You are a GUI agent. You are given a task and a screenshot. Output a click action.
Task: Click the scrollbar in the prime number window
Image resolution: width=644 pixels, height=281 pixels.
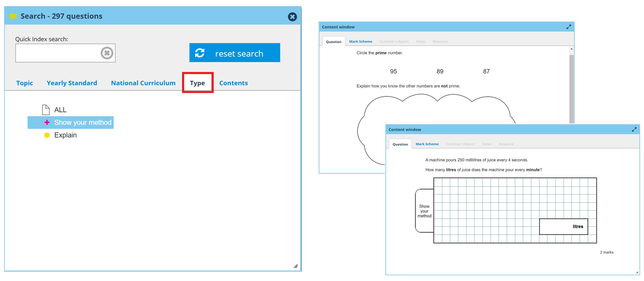(x=571, y=86)
